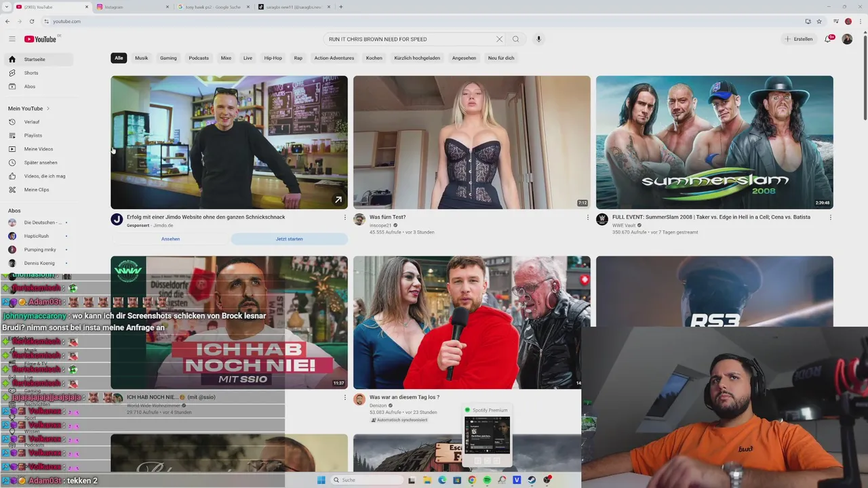Image resolution: width=868 pixels, height=488 pixels.
Task: Click the WWE Vault channel name
Action: coord(624,225)
